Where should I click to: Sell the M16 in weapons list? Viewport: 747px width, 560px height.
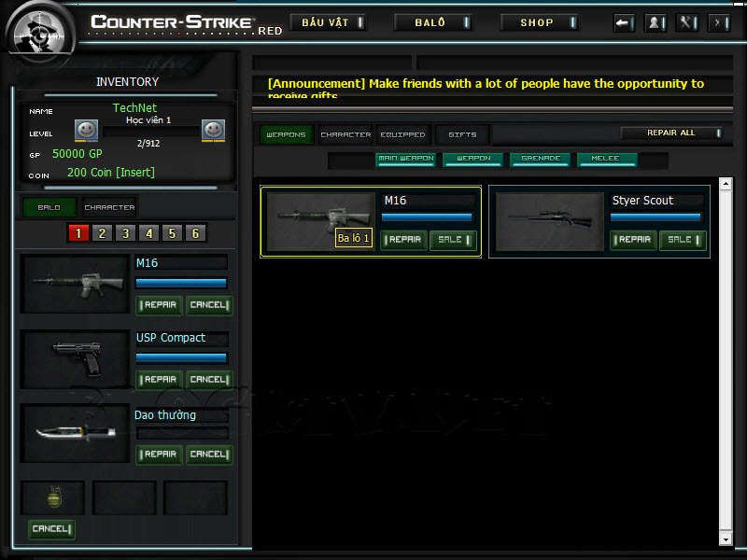453,240
